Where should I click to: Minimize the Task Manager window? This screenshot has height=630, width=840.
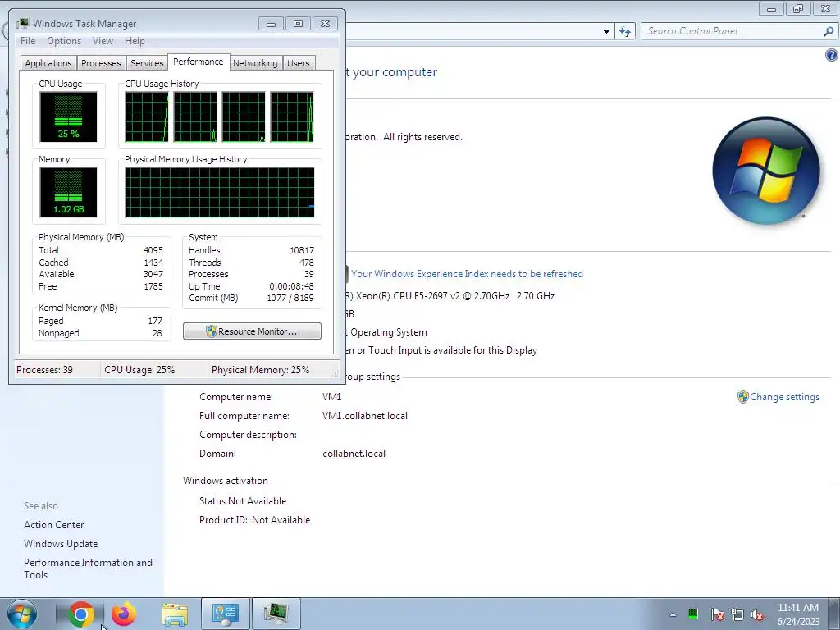(271, 24)
